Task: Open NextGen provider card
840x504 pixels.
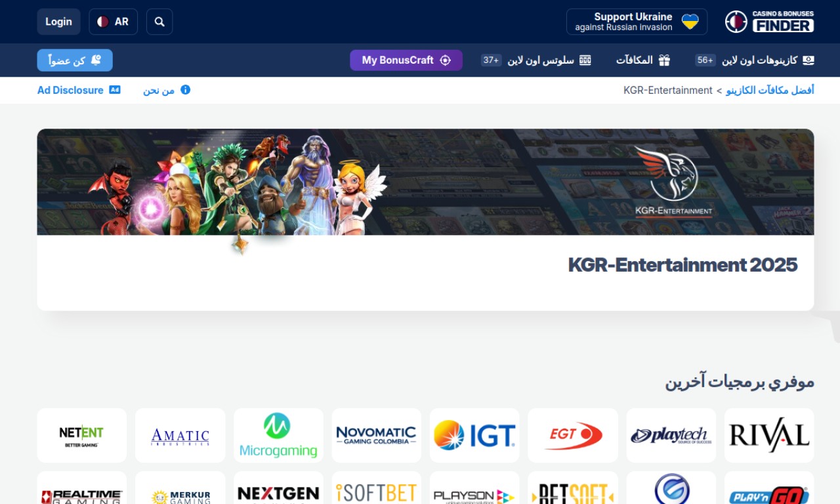Action: point(278,488)
